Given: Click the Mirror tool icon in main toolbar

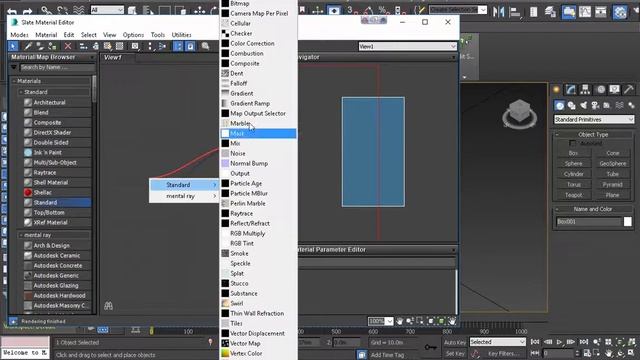Looking at the screenshot, I should pyautogui.click(x=498, y=12).
